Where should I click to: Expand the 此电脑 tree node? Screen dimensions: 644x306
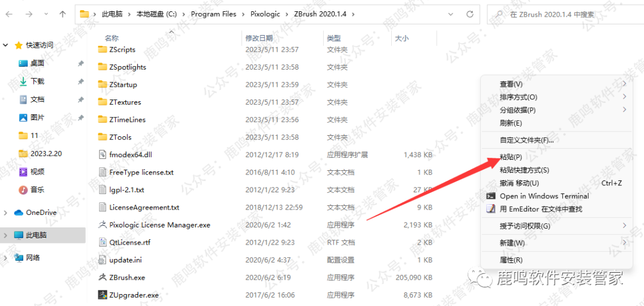[x=6, y=235]
